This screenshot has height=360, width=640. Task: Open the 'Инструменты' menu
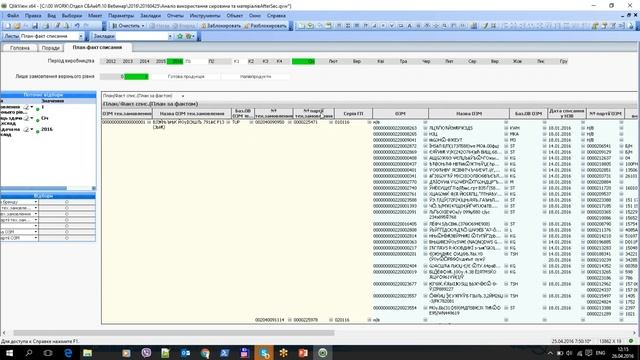(x=205, y=16)
